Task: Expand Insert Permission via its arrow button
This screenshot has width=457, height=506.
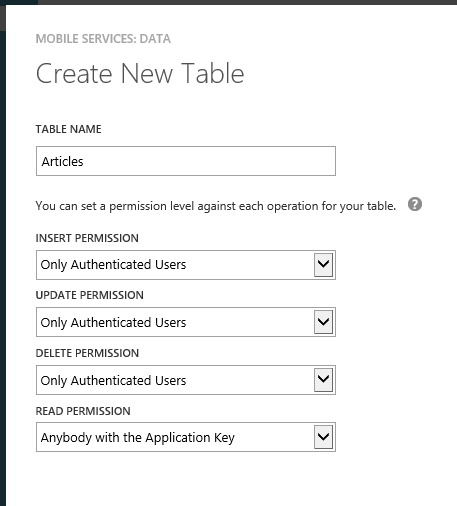Action: [323, 265]
